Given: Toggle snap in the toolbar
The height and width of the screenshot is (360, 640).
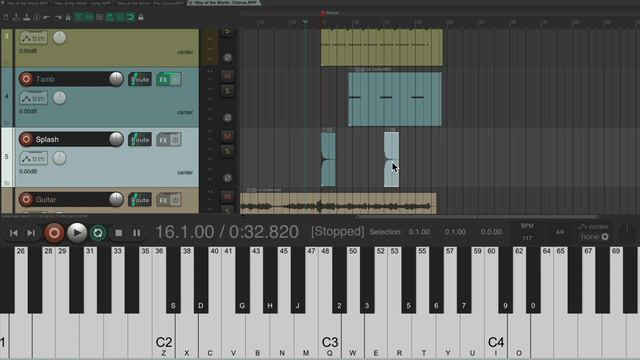Looking at the screenshot, I should point(130,17).
